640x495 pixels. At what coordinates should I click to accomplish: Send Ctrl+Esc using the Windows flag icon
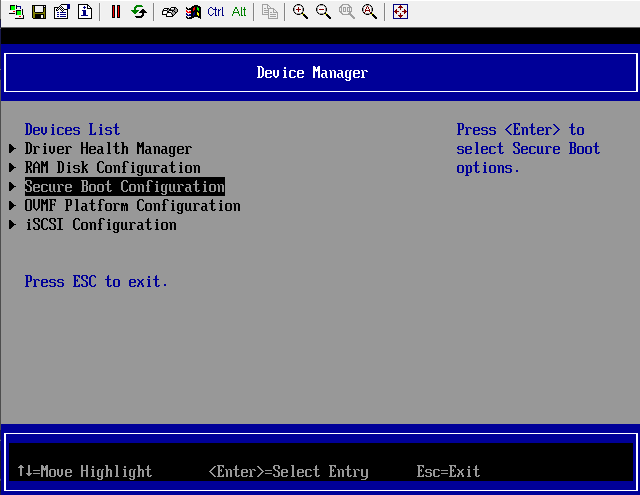click(193, 12)
